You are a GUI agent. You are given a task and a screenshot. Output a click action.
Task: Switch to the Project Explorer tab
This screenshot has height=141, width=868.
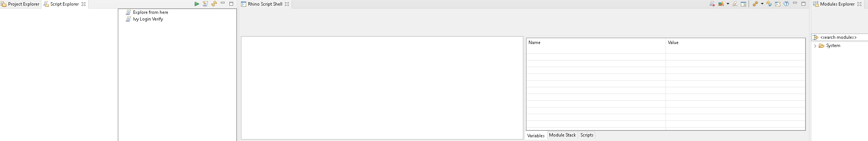pos(20,4)
